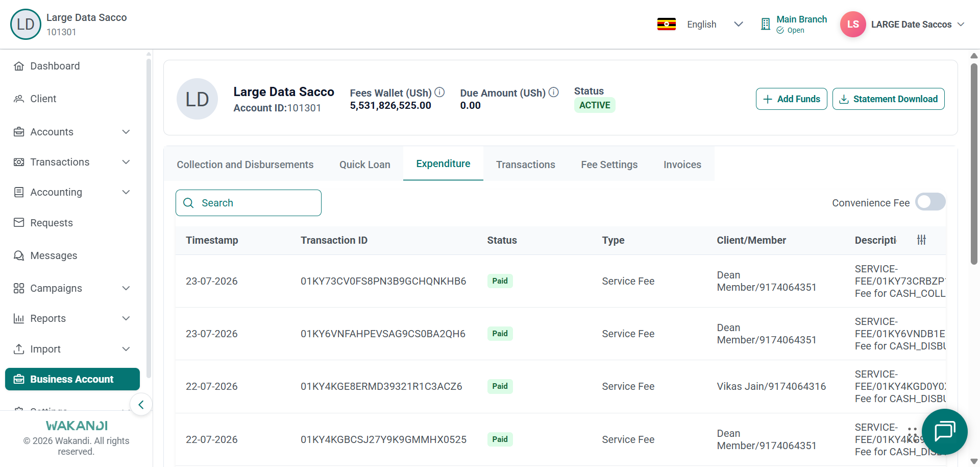Open the Main Branch link

click(x=801, y=19)
